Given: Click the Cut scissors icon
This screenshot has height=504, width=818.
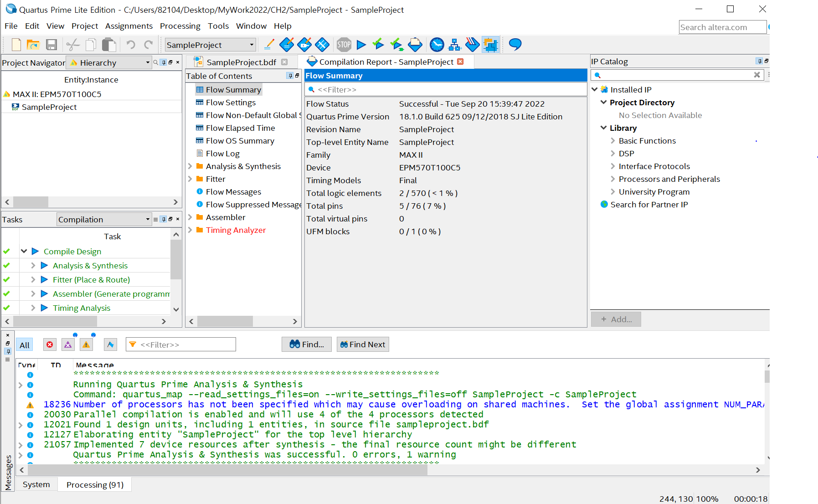Looking at the screenshot, I should pos(72,45).
